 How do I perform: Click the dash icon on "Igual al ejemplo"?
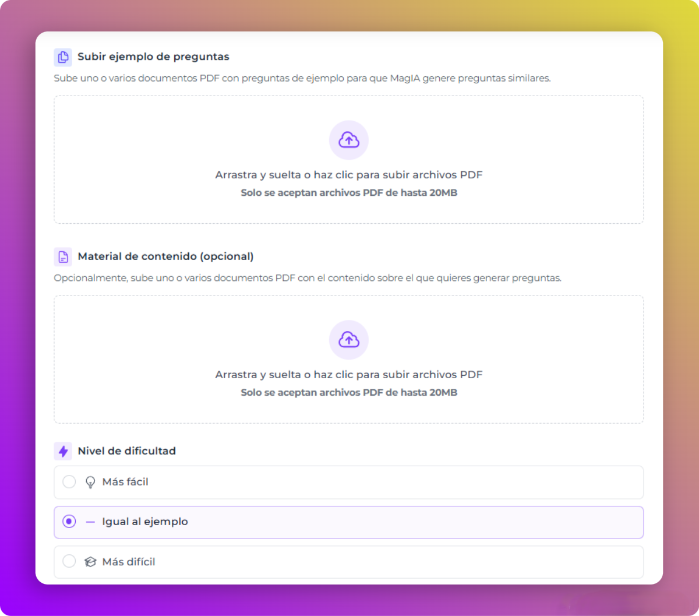click(90, 522)
